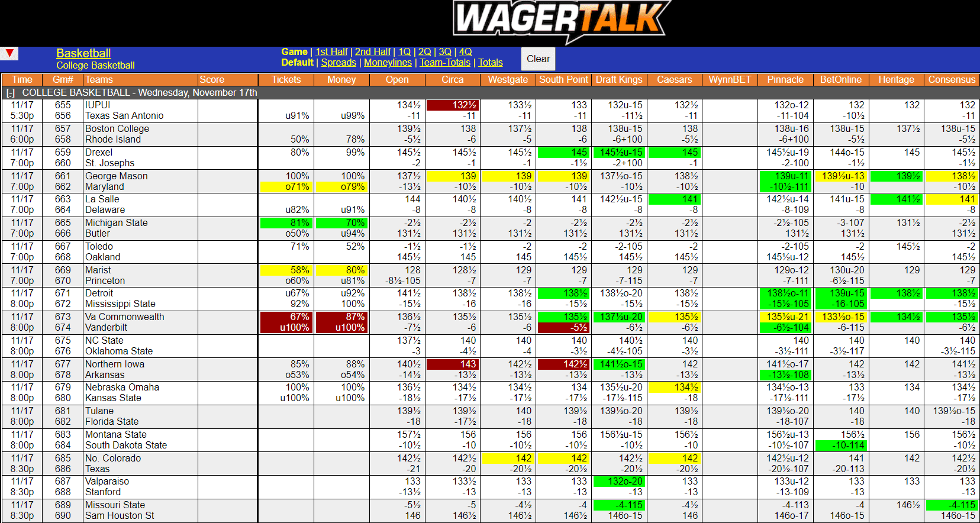
Task: Select the Game period option
Action: [x=294, y=52]
